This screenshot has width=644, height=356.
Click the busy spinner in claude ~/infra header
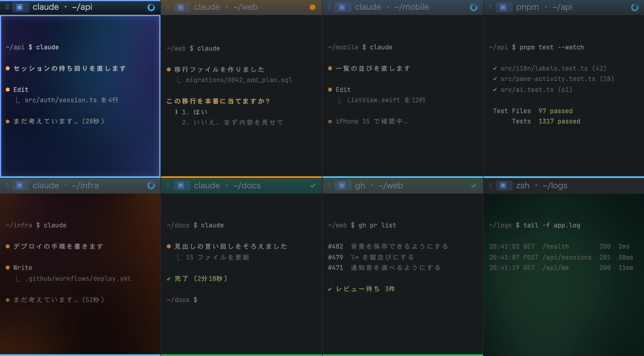pos(151,185)
